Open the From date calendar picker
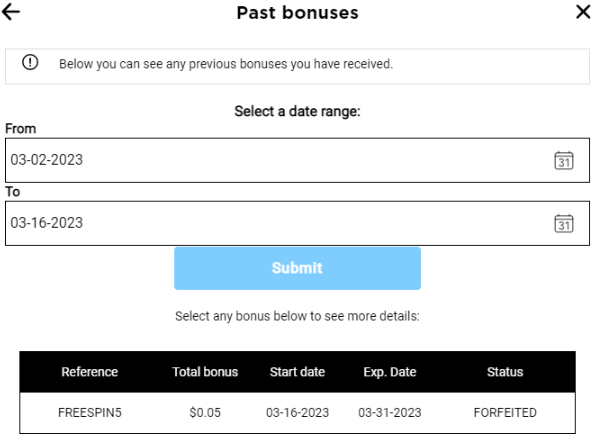The height and width of the screenshot is (442, 591). (564, 161)
